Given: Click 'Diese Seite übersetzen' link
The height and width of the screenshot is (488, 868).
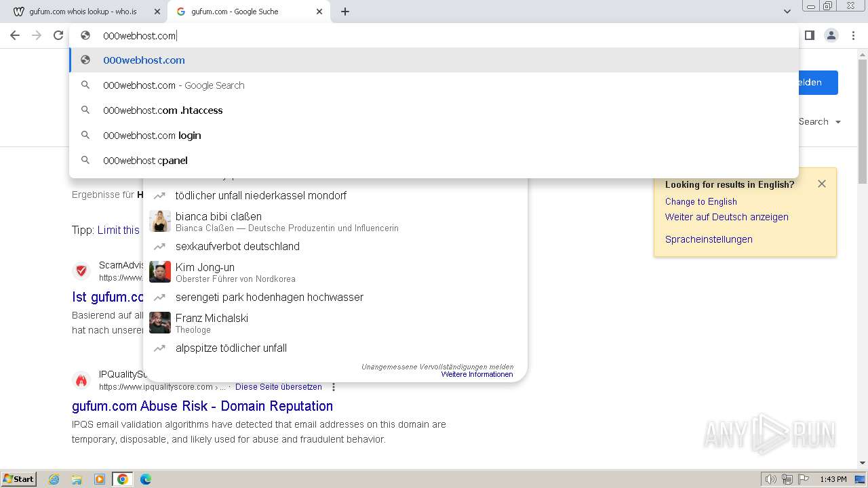Looking at the screenshot, I should tap(278, 387).
